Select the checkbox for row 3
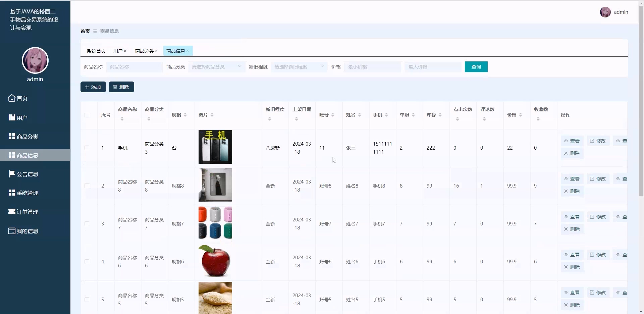The width and height of the screenshot is (644, 314). (87, 224)
